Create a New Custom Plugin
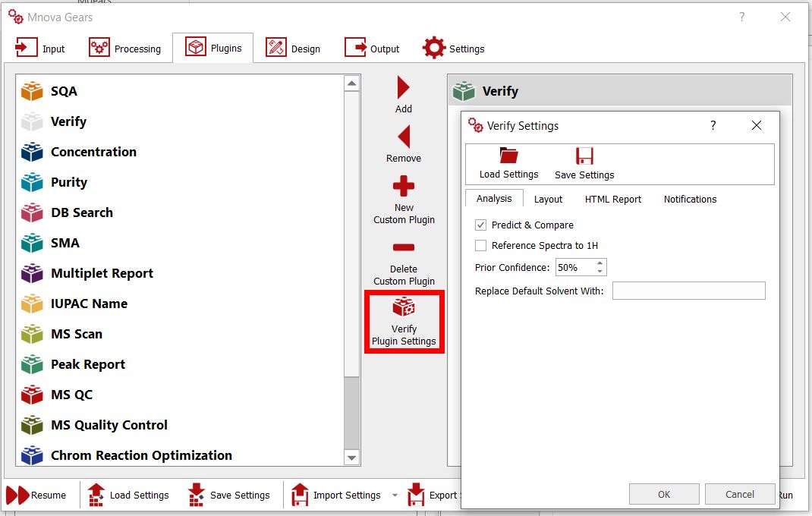The width and height of the screenshot is (812, 516). 404,200
